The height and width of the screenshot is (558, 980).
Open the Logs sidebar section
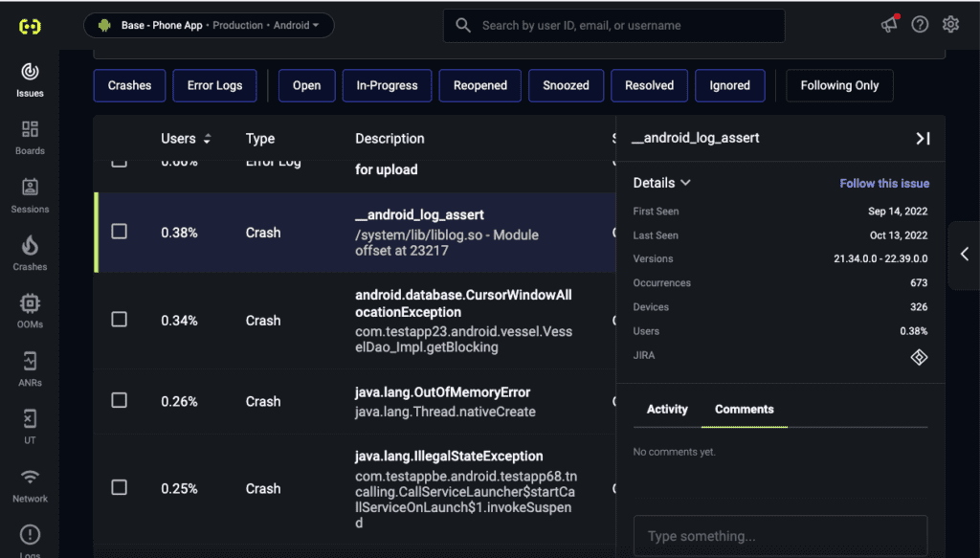click(x=30, y=541)
